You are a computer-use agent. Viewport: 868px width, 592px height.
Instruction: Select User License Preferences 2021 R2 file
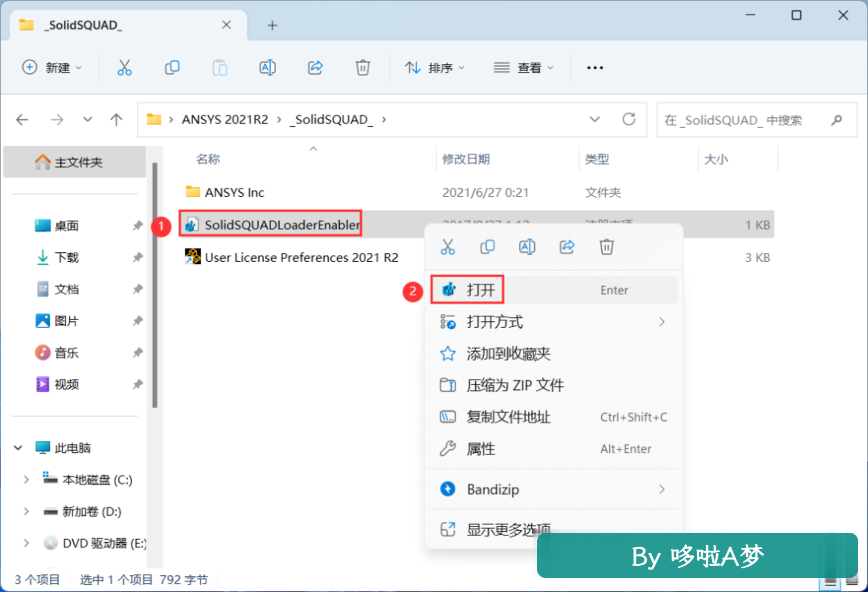pyautogui.click(x=302, y=258)
